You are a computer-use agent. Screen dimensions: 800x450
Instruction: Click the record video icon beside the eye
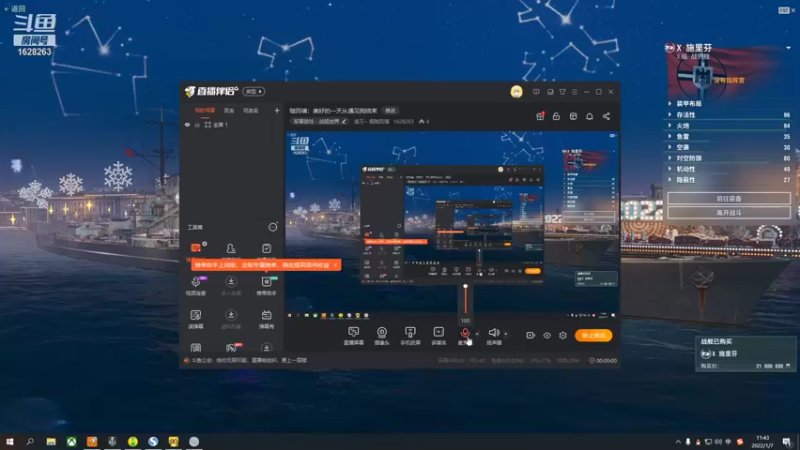tap(531, 335)
